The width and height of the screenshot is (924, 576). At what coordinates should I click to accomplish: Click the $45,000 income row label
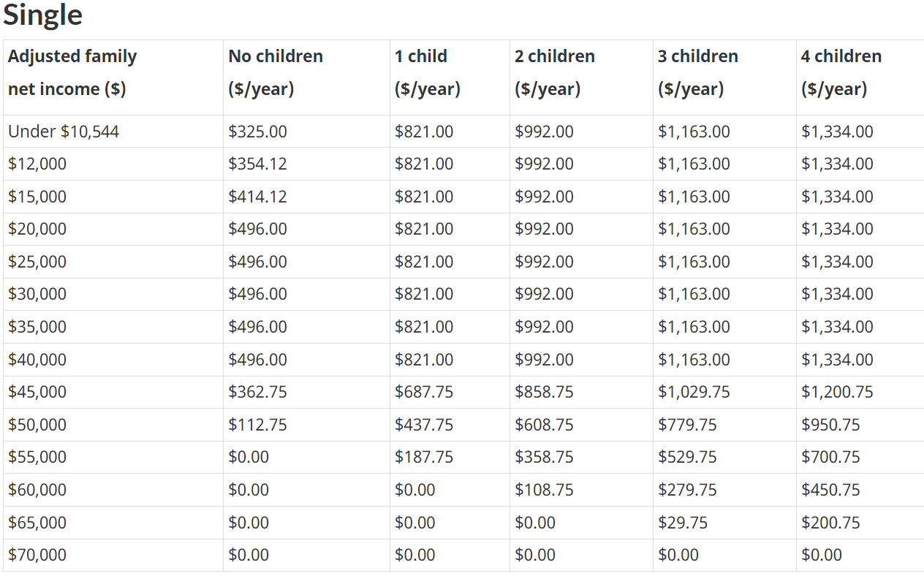click(37, 392)
